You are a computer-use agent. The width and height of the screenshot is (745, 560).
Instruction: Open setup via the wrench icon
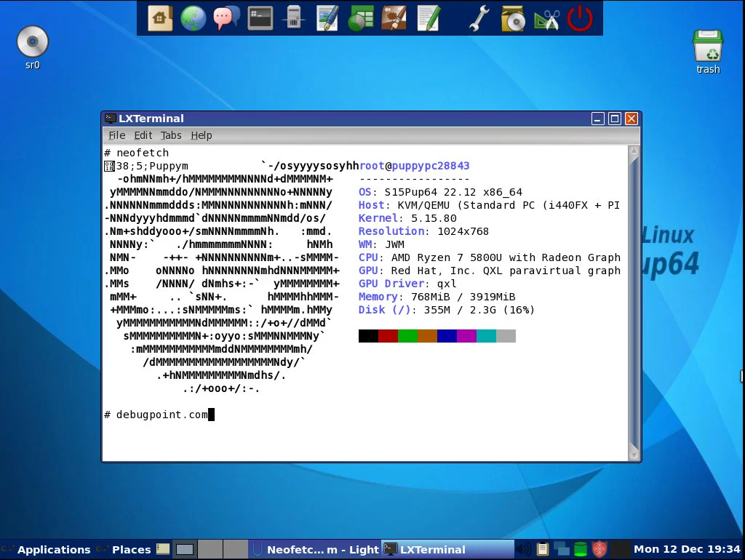[x=479, y=18]
